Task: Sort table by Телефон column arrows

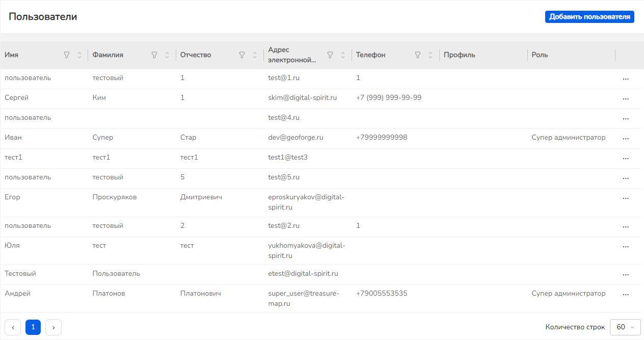Action: coord(431,55)
